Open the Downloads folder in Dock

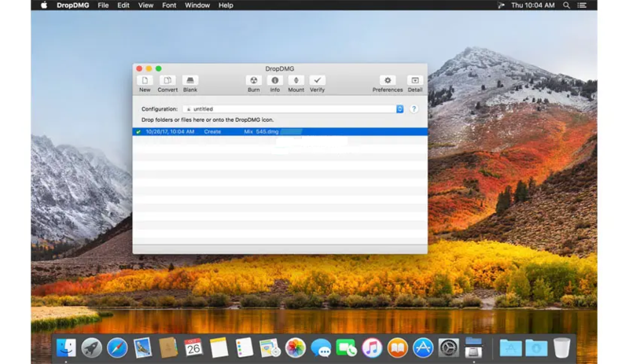(536, 347)
